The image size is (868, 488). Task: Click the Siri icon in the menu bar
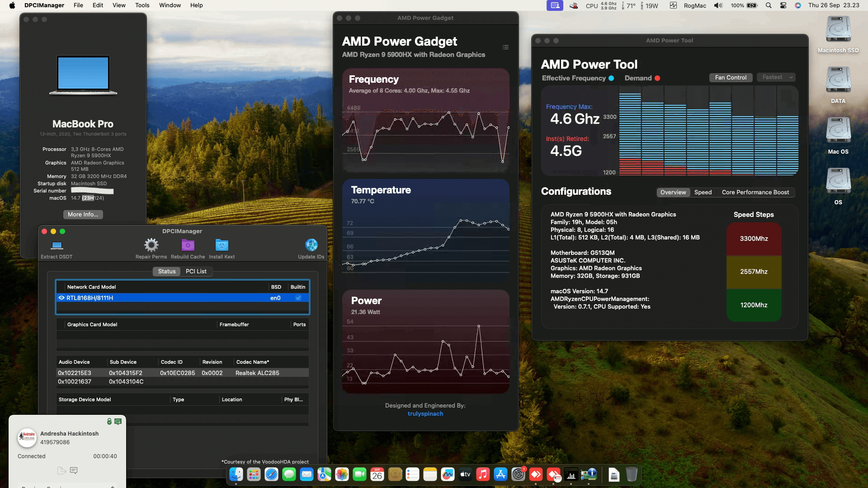[798, 5]
